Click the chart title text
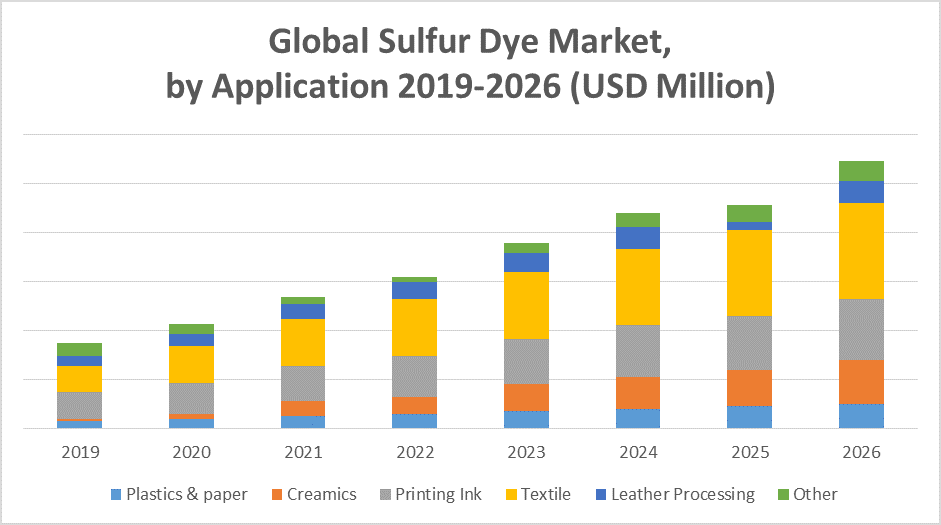Screen dimensions: 941x525 (470, 64)
